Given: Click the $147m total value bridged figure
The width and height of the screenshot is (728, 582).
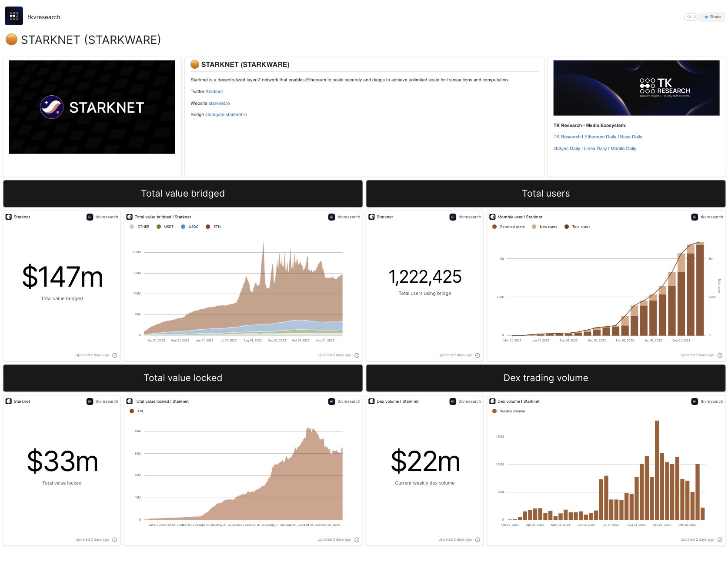Looking at the screenshot, I should point(63,277).
